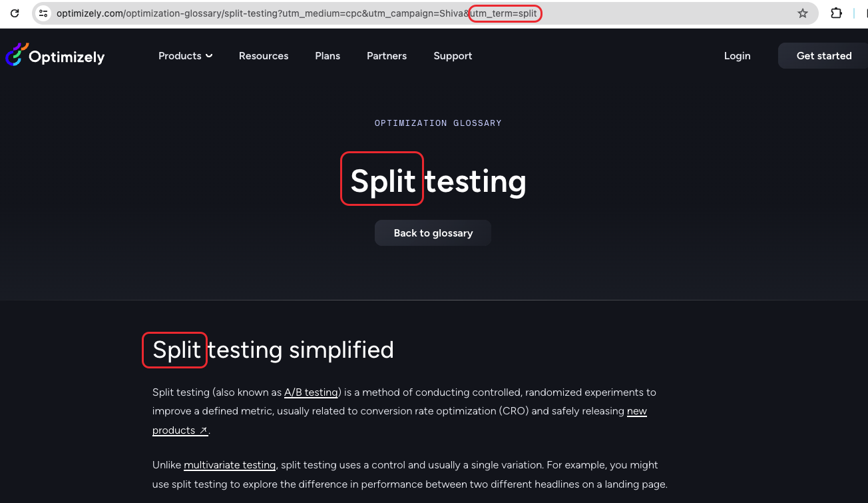Open the Support page
This screenshot has width=868, height=503.
coord(453,56)
